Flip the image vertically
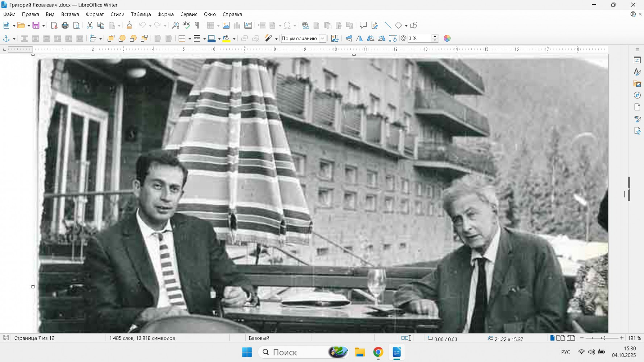 pyautogui.click(x=348, y=38)
